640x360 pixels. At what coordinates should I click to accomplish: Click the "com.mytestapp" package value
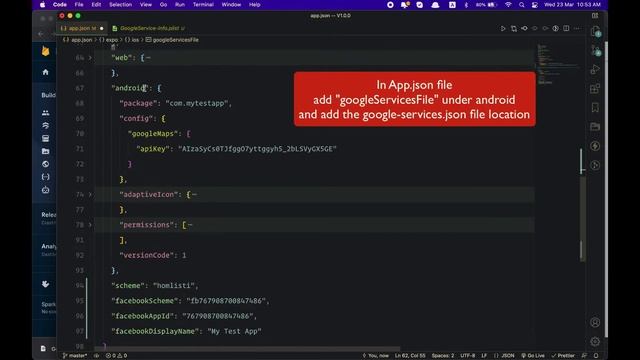click(x=197, y=103)
